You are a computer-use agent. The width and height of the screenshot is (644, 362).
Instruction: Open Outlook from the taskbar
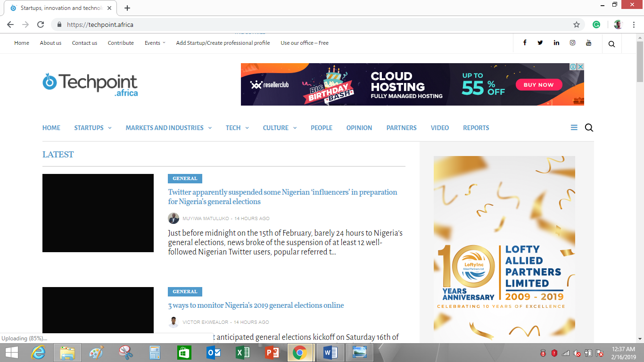pyautogui.click(x=214, y=353)
